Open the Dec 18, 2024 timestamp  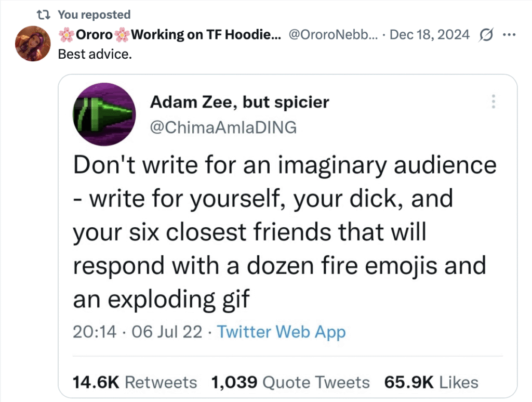[x=429, y=35]
